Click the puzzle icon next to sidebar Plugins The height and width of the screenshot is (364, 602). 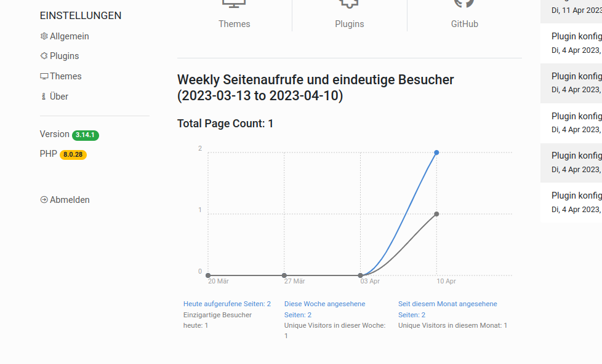pyautogui.click(x=44, y=56)
